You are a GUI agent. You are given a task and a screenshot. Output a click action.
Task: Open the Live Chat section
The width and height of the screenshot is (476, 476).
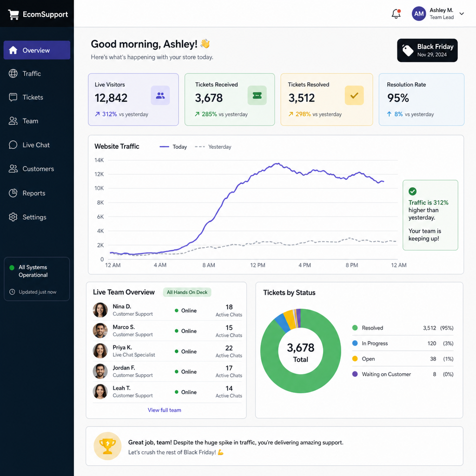click(37, 145)
